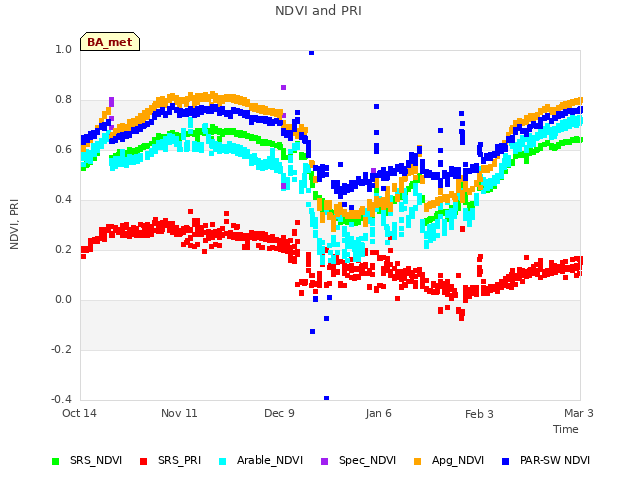The width and height of the screenshot is (640, 480).
Task: Click the cyan Arable_NDVI legend swatch
Action: (x=222, y=461)
